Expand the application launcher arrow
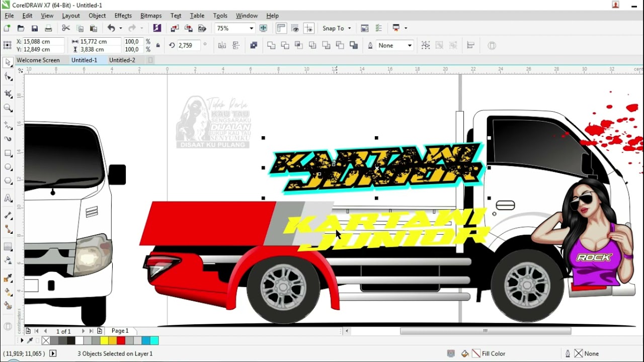Viewport: 644px width, 362px height. coord(406,29)
